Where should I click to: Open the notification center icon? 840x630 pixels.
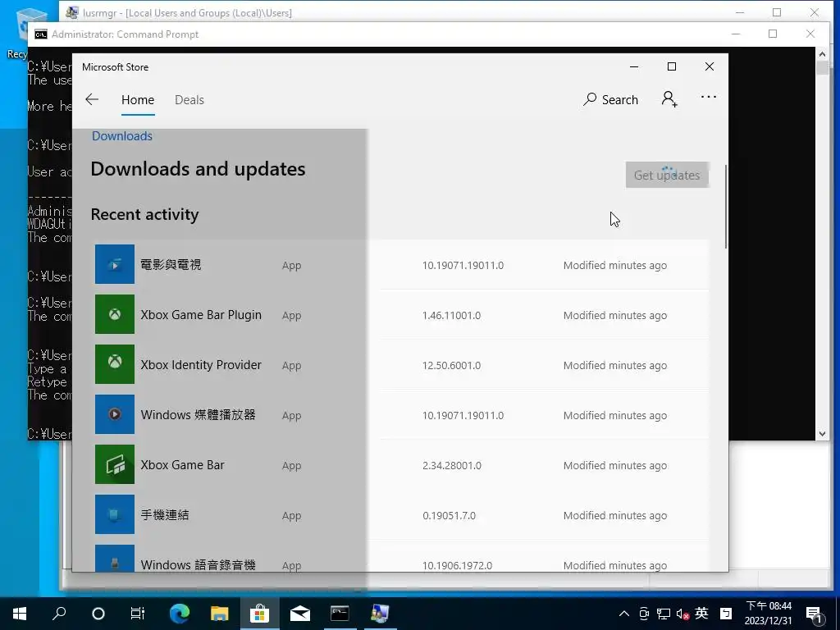pyautogui.click(x=815, y=614)
